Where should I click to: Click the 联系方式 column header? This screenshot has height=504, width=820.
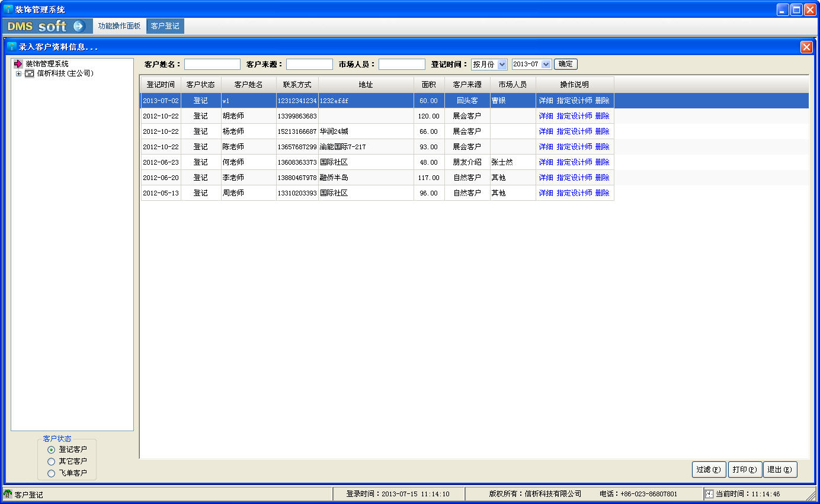click(x=297, y=85)
